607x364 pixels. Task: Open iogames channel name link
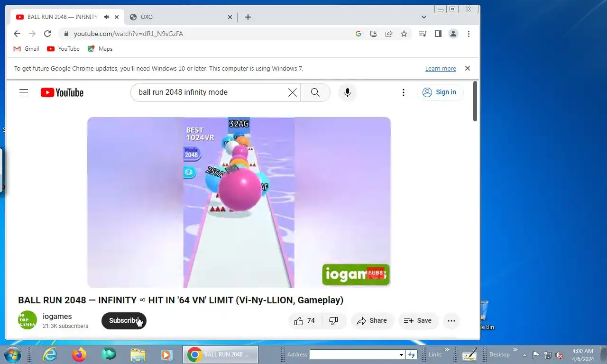point(57,316)
